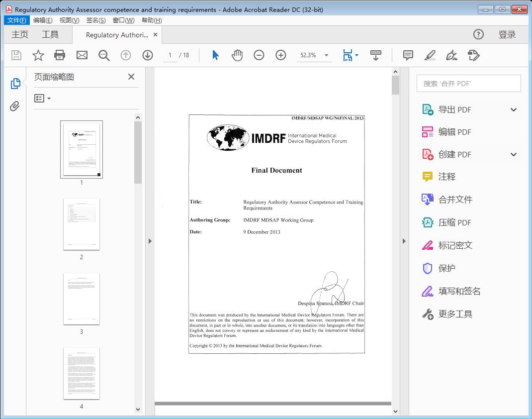Select the Hand tool in the toolbar
Image resolution: width=532 pixels, height=419 pixels.
237,55
